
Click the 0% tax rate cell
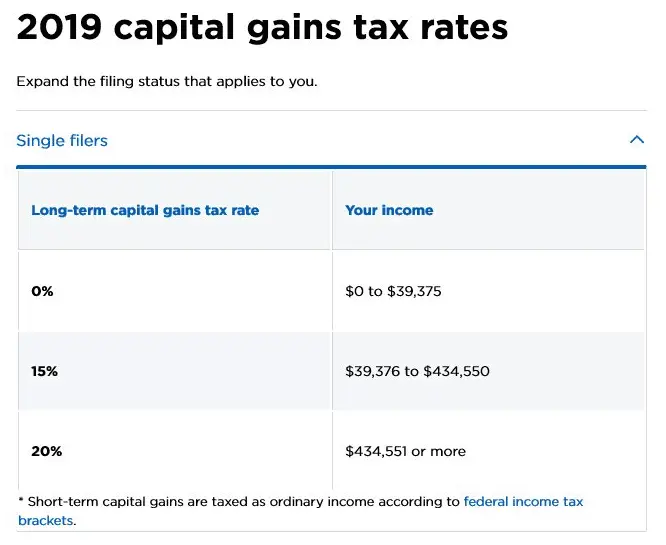(42, 292)
